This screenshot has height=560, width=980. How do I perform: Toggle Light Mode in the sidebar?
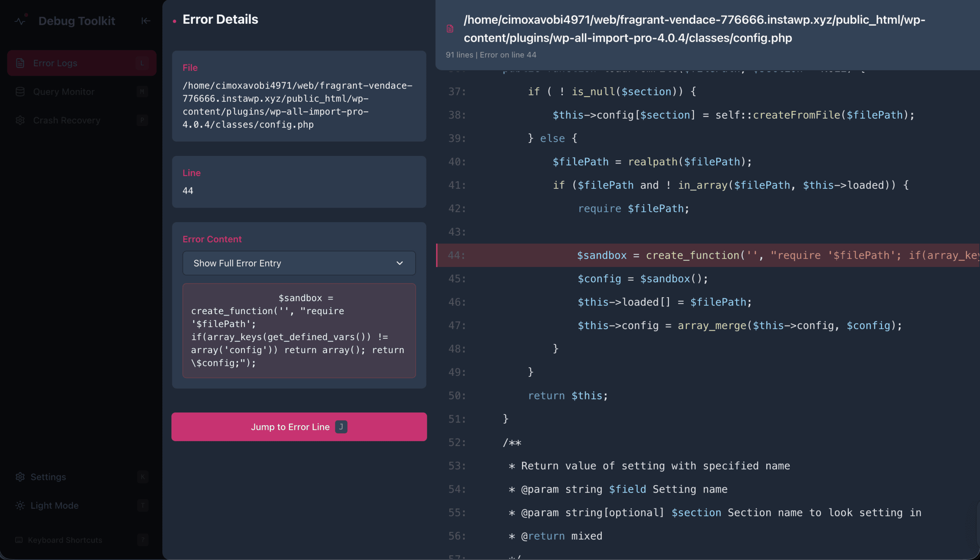pyautogui.click(x=55, y=505)
